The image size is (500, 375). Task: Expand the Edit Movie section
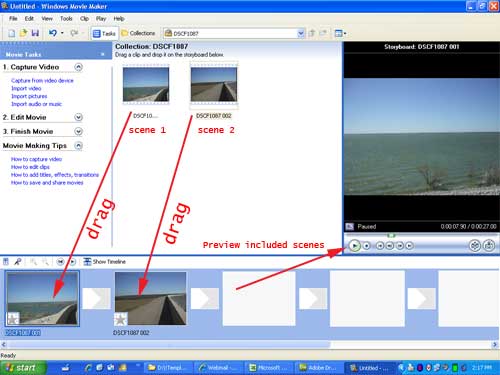(78, 117)
